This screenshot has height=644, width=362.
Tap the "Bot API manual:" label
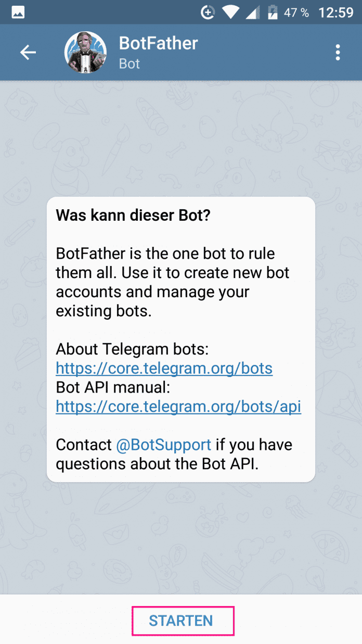[x=113, y=387]
